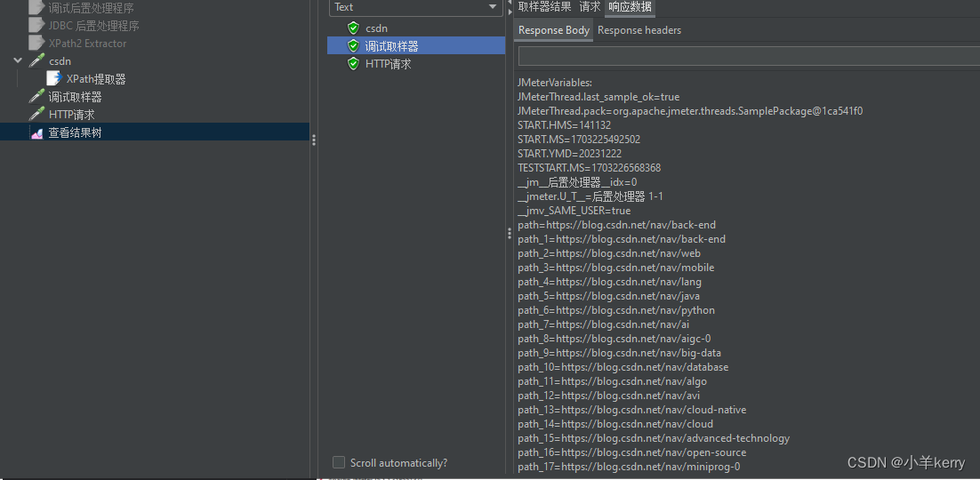Click the 查看结果树 listener icon
The width and height of the screenshot is (980, 480).
pos(36,132)
